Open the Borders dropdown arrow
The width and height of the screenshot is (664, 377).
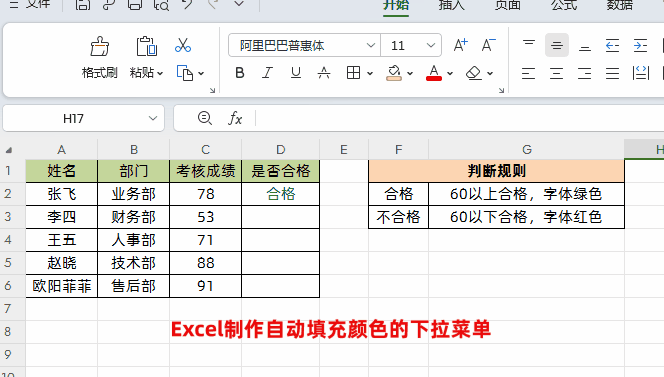tap(370, 74)
